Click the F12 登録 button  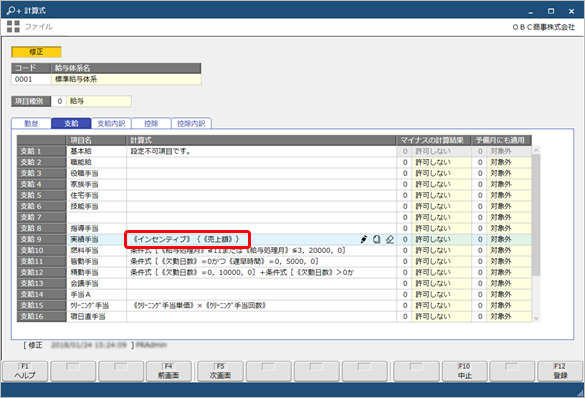[x=560, y=371]
